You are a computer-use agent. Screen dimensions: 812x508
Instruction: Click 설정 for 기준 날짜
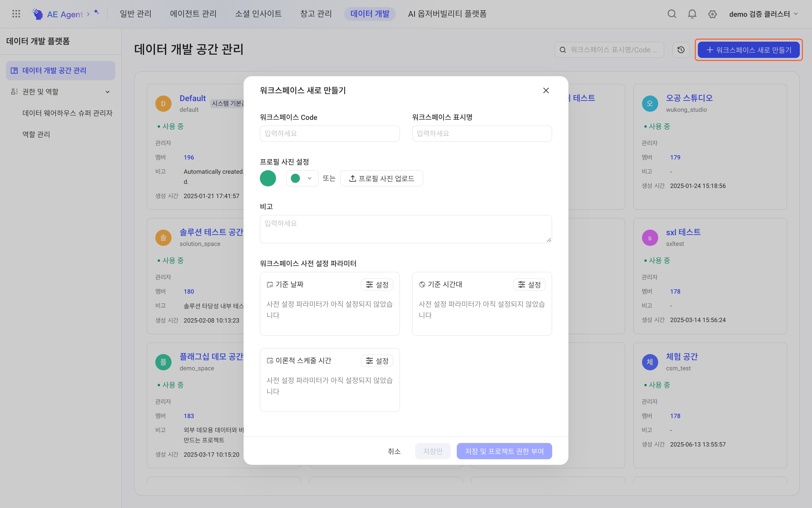pos(377,284)
